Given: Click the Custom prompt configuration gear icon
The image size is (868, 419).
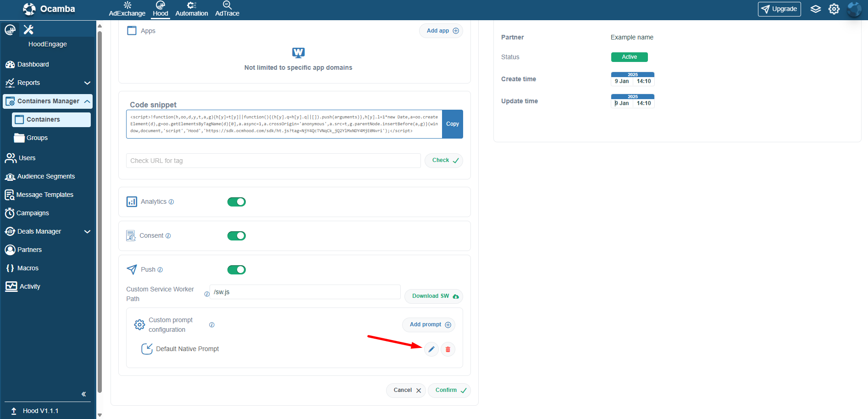Looking at the screenshot, I should (139, 325).
